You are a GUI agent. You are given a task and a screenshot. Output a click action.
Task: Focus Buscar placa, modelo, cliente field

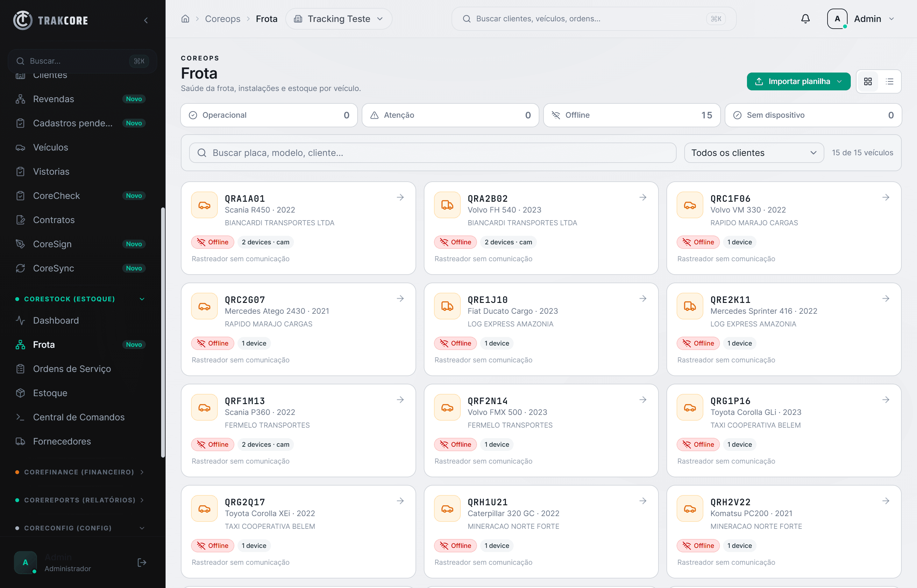click(x=432, y=153)
